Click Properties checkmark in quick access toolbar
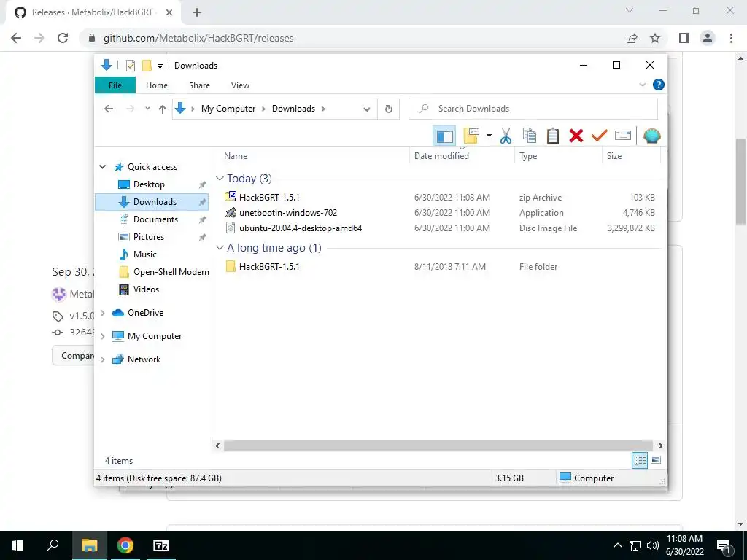The height and width of the screenshot is (560, 747). [130, 66]
